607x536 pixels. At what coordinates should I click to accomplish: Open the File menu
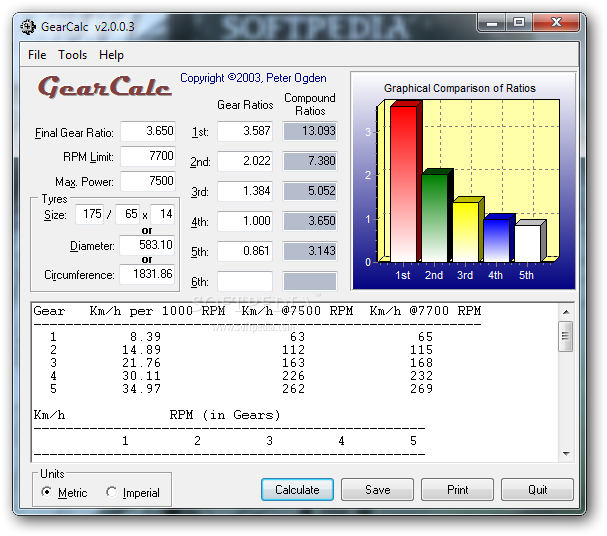(37, 55)
